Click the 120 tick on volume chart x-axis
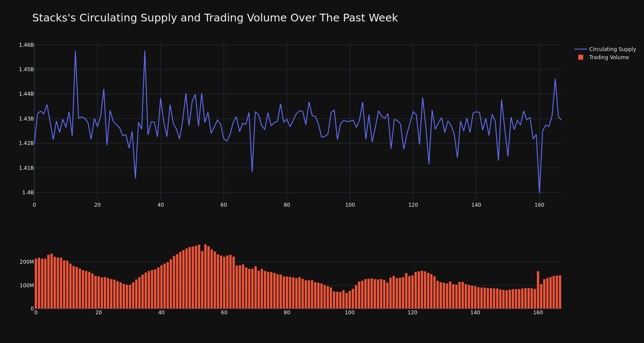 click(413, 313)
